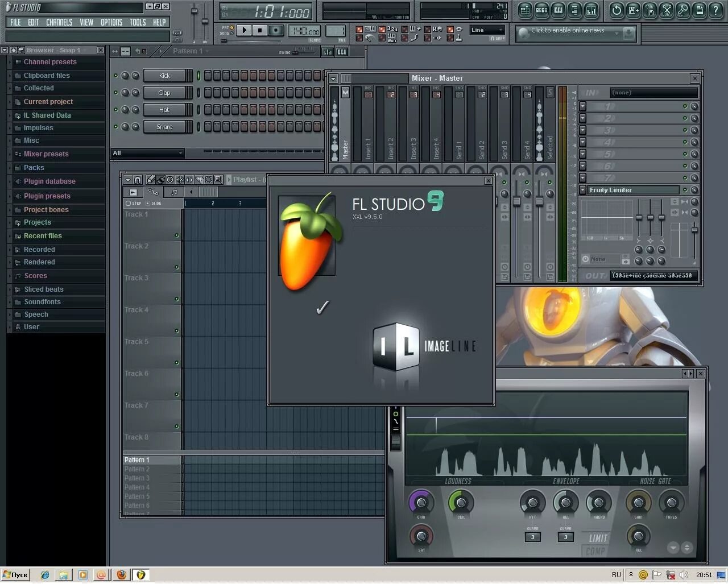Open the Pattern 1 selector dropdown

[x=191, y=51]
